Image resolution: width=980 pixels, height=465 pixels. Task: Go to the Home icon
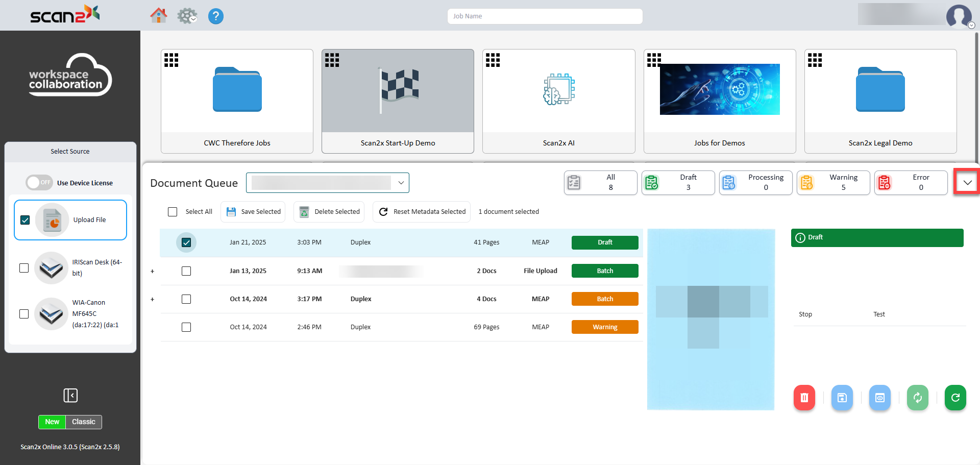click(159, 16)
